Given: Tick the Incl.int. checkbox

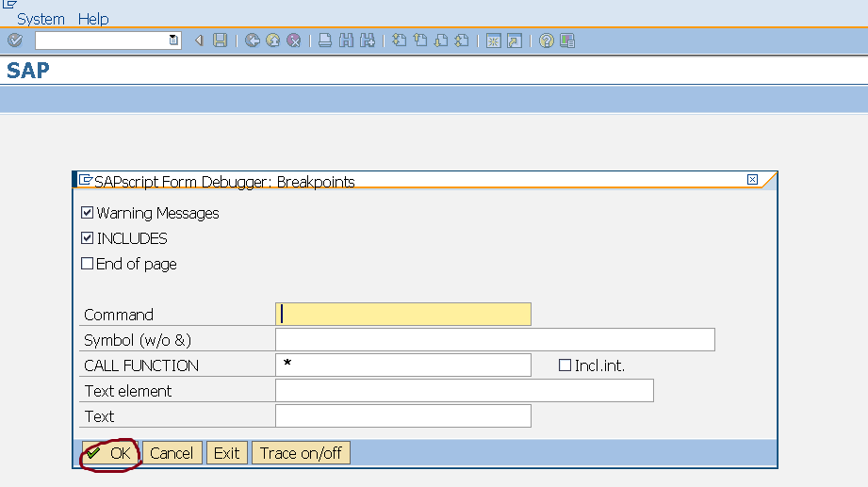Looking at the screenshot, I should tap(565, 365).
